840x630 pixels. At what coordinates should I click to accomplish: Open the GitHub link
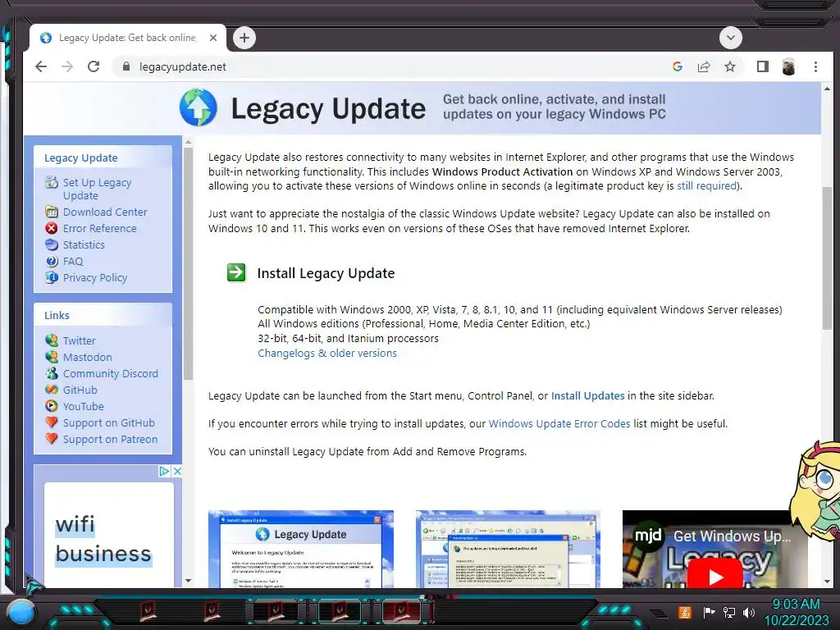(x=80, y=390)
